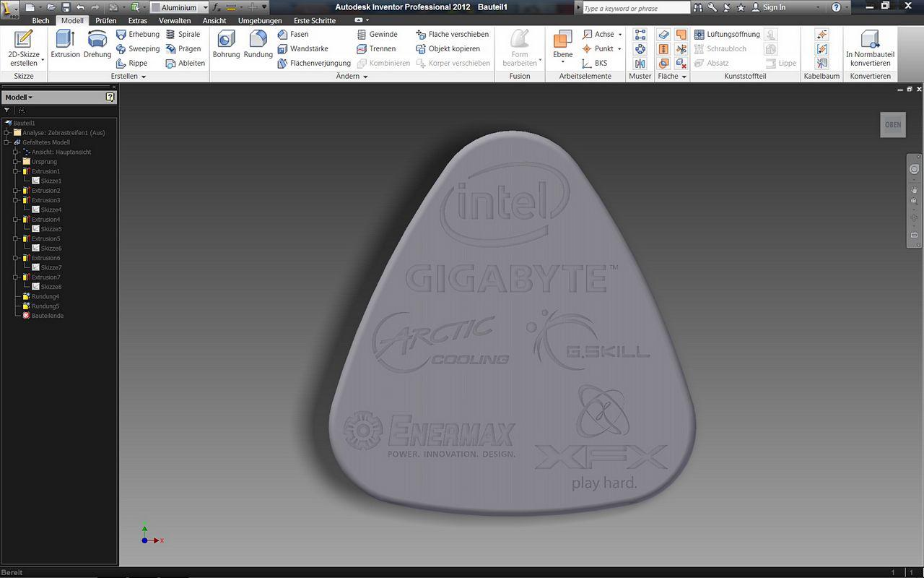Click the Sign In link
The image size is (924, 578).
775,7
